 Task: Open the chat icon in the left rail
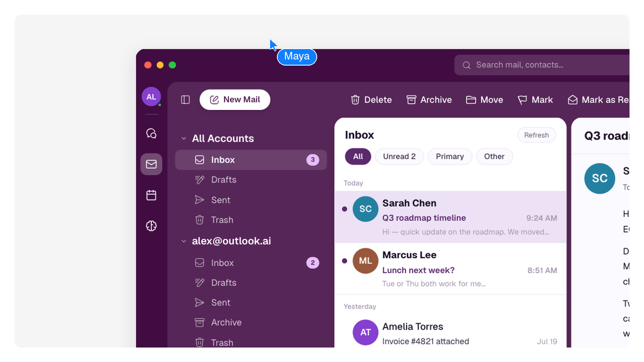[x=151, y=133]
